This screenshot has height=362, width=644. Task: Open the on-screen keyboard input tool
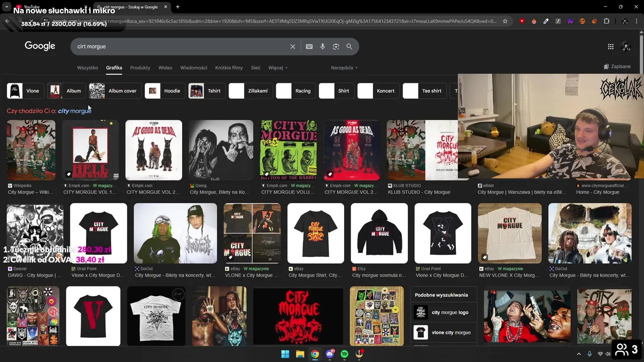coord(309,46)
